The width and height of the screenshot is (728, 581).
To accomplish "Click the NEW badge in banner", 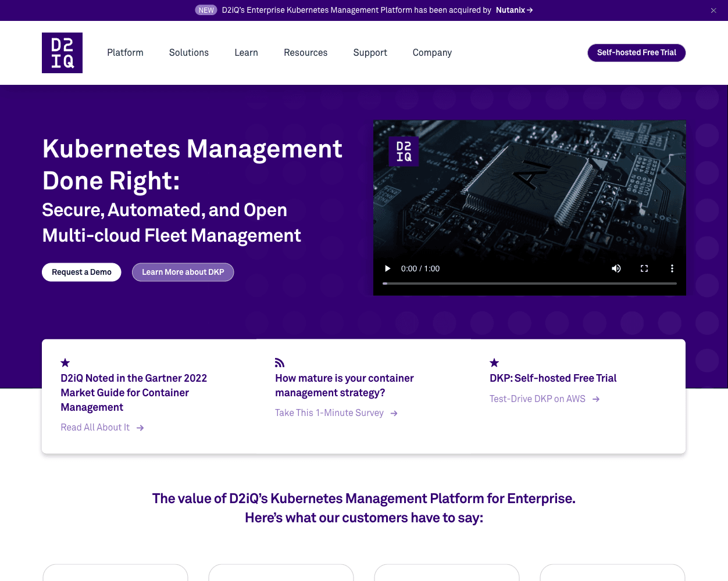I will click(206, 10).
